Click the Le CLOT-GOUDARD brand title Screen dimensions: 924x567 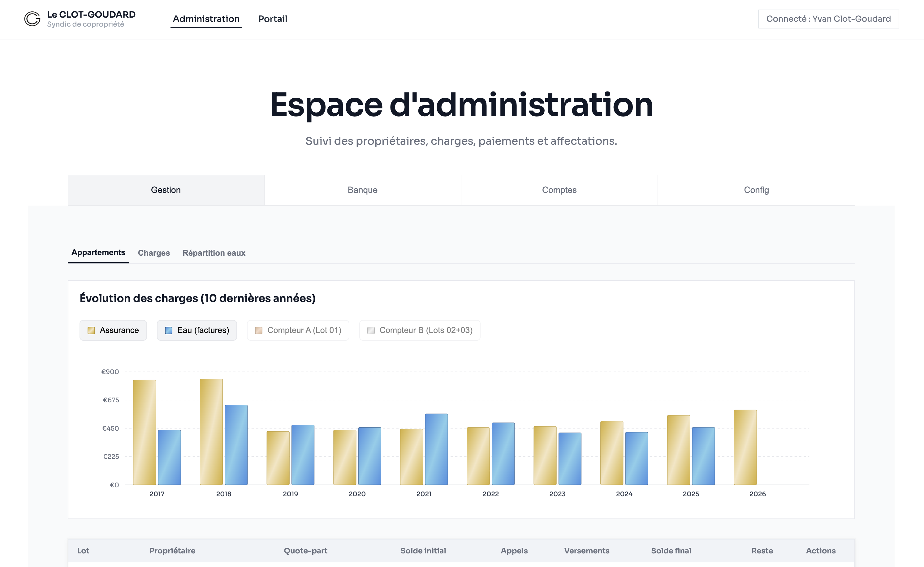(x=91, y=14)
